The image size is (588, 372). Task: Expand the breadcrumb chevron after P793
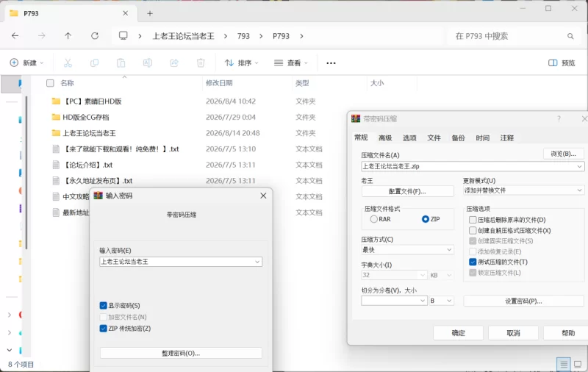click(x=301, y=36)
